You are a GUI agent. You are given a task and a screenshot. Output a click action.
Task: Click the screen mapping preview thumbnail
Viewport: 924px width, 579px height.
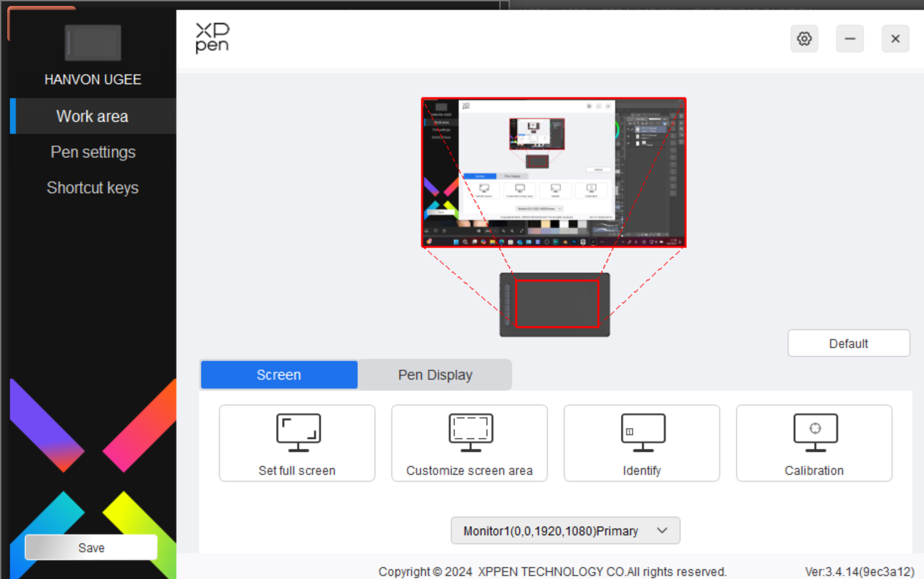pyautogui.click(x=553, y=173)
